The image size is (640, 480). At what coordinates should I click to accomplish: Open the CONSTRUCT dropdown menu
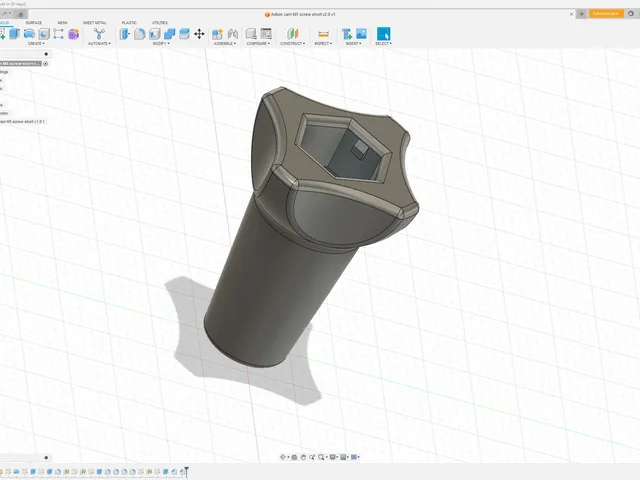[292, 43]
